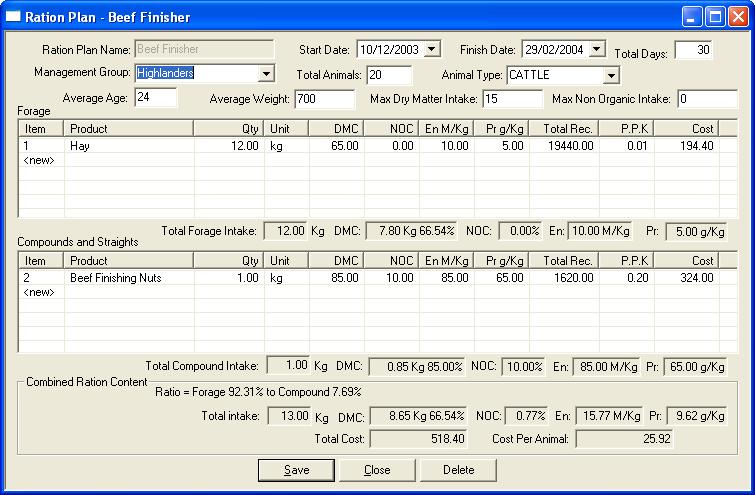The image size is (755, 495).
Task: Click Hay cost cell 194.40
Action: (687, 145)
